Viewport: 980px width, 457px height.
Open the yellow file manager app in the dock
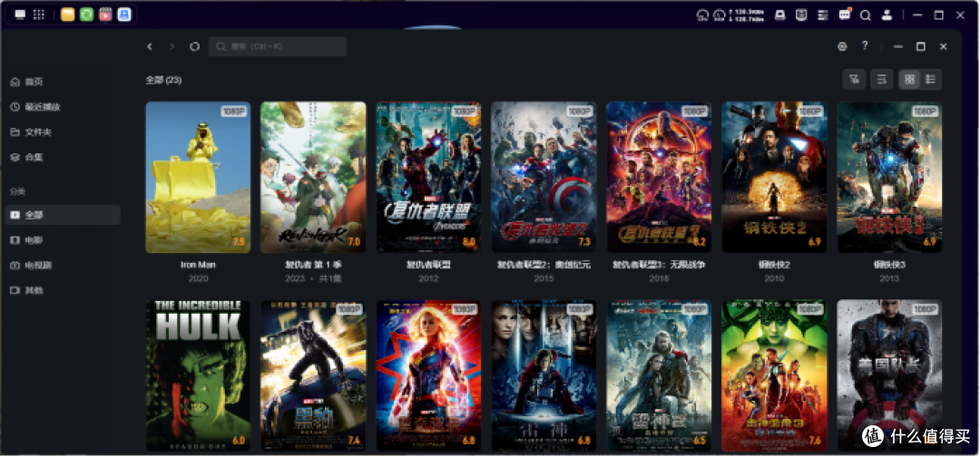pyautogui.click(x=67, y=15)
